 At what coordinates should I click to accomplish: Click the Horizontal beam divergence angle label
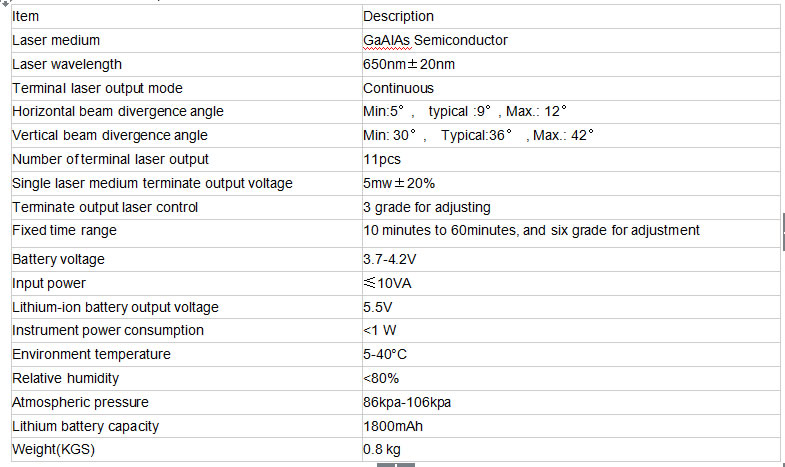pos(118,112)
